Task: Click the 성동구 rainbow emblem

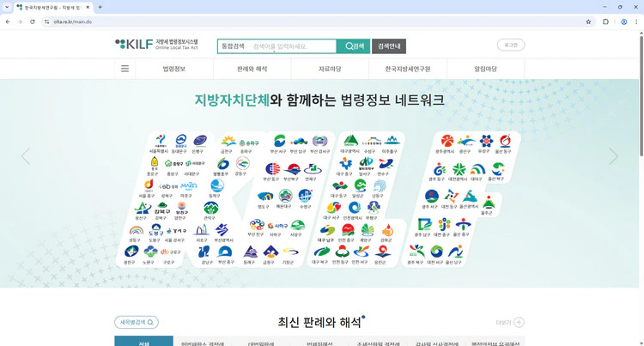Action: (136, 230)
